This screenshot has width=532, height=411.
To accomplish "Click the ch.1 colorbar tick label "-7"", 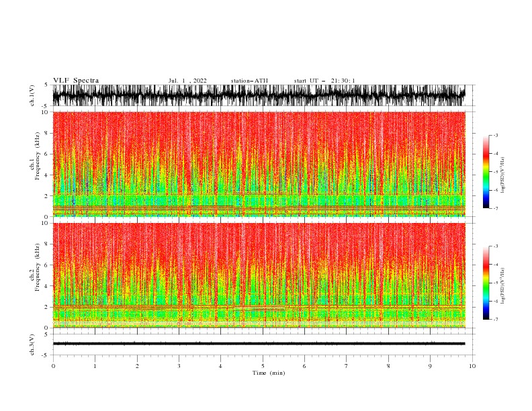I will click(496, 208).
